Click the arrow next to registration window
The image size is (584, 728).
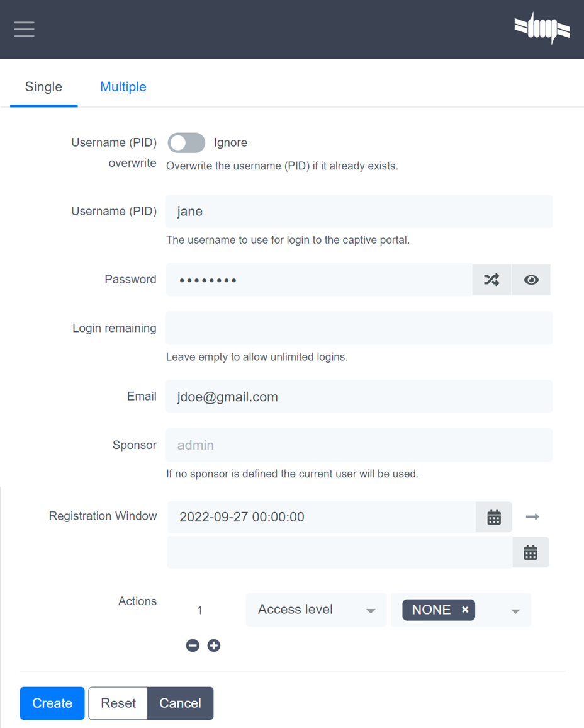pyautogui.click(x=532, y=517)
